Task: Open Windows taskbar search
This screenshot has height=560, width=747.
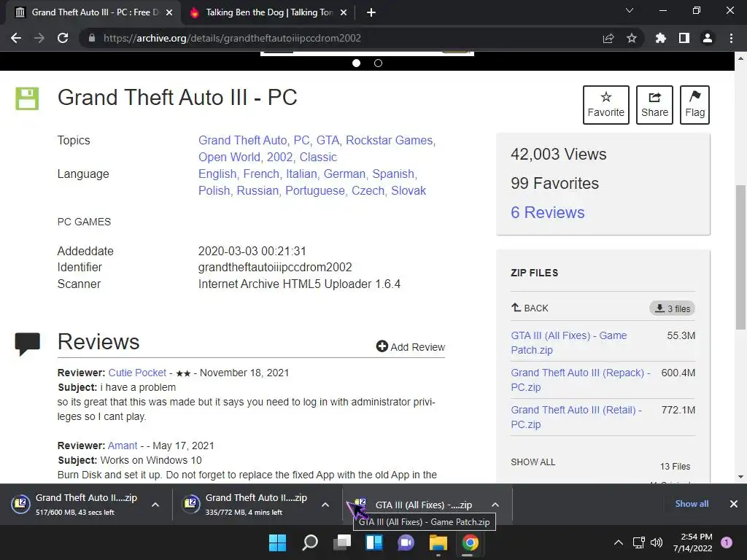Action: tap(309, 542)
